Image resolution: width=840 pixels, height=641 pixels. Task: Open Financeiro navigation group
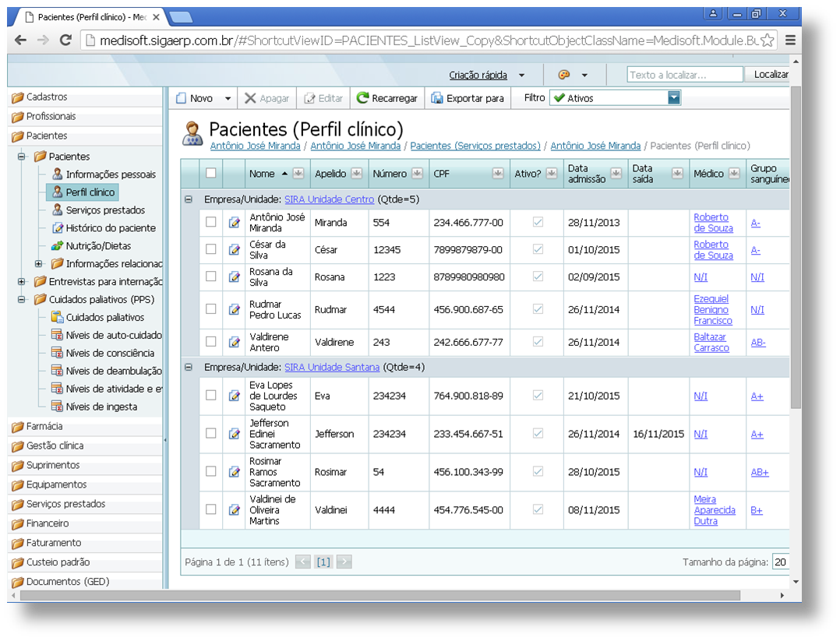point(86,523)
